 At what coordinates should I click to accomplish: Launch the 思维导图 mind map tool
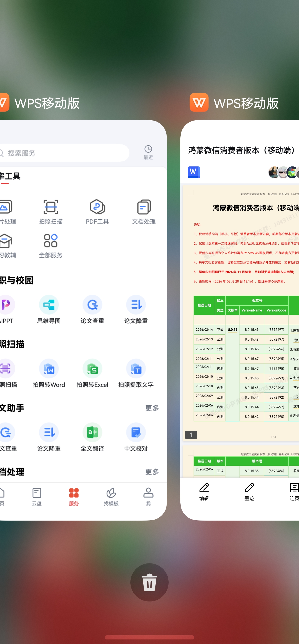coord(49,309)
